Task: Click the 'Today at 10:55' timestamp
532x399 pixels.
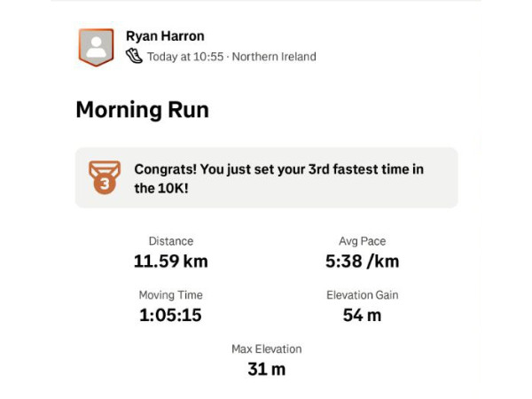Action: (x=185, y=57)
